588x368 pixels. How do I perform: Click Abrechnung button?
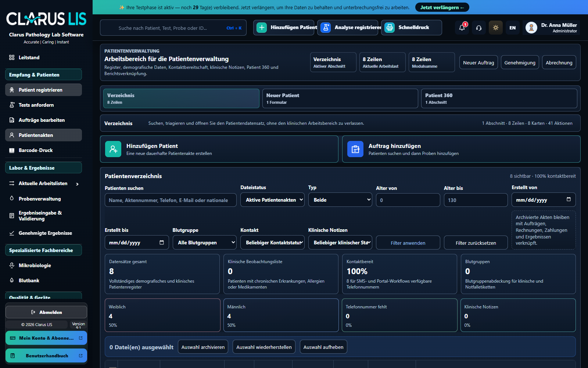click(559, 63)
